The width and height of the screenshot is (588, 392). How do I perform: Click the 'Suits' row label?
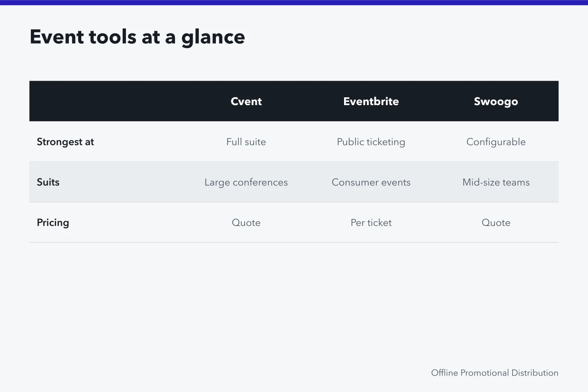pyautogui.click(x=48, y=182)
